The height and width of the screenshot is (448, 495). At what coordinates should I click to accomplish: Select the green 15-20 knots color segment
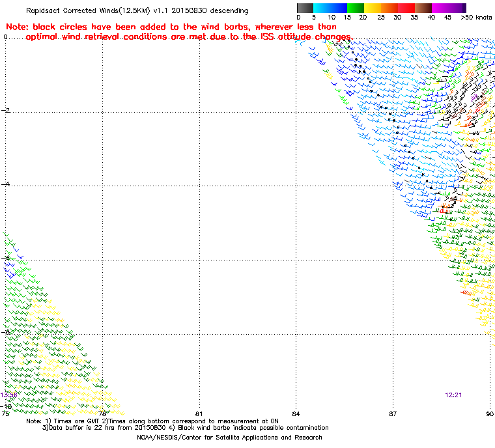356,8
